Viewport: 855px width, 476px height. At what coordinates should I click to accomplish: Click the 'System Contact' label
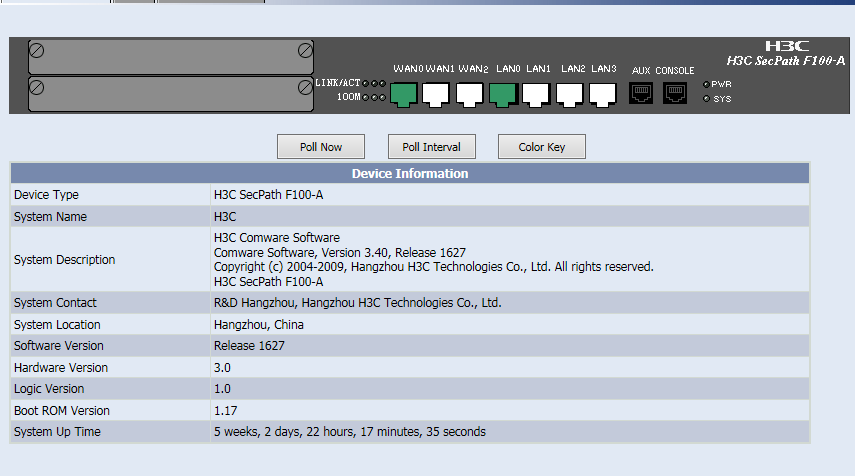[55, 303]
